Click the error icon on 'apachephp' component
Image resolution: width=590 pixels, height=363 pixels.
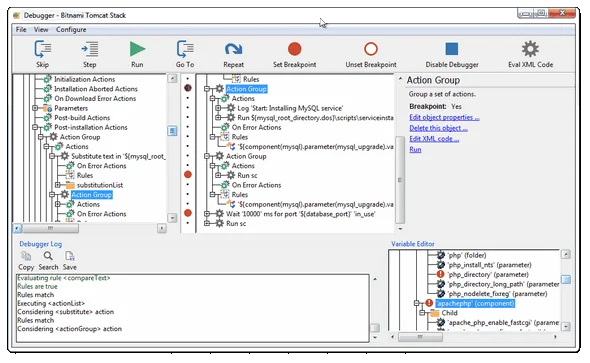coord(429,303)
